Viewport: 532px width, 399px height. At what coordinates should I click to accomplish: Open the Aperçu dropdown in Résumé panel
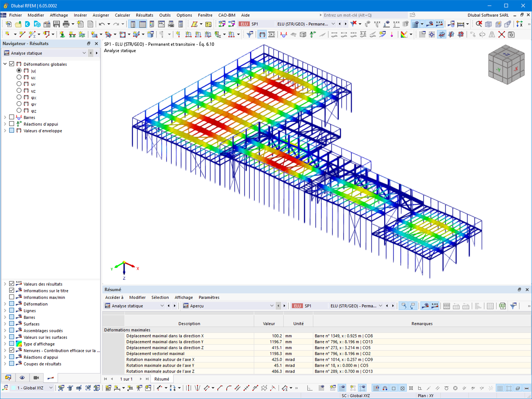pyautogui.click(x=228, y=306)
